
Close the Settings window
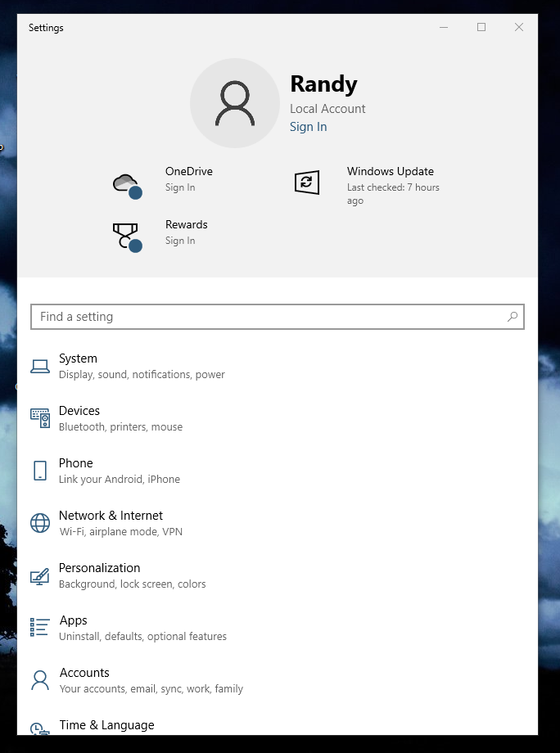point(519,27)
